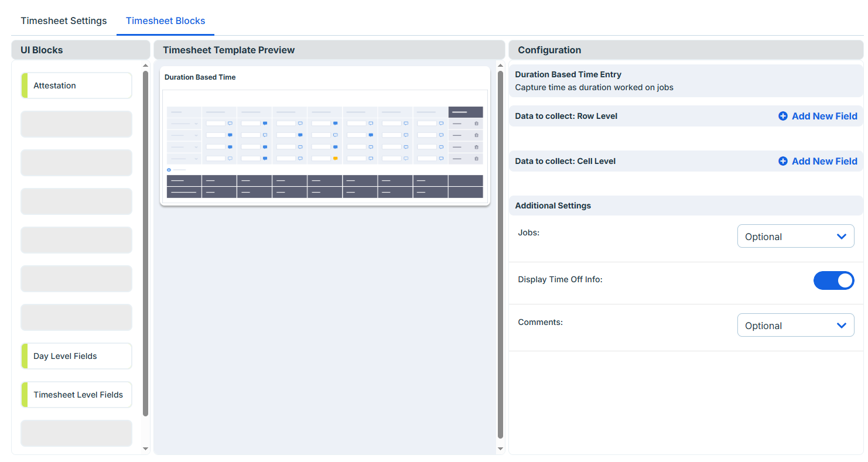This screenshot has width=868, height=462.
Task: Select the Timesheet Blocks tab
Action: click(165, 20)
